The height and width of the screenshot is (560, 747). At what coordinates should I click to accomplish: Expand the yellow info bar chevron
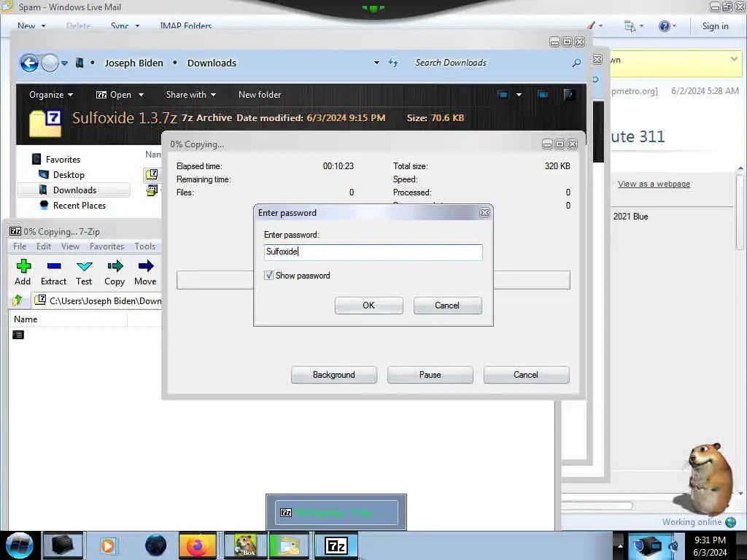734,59
